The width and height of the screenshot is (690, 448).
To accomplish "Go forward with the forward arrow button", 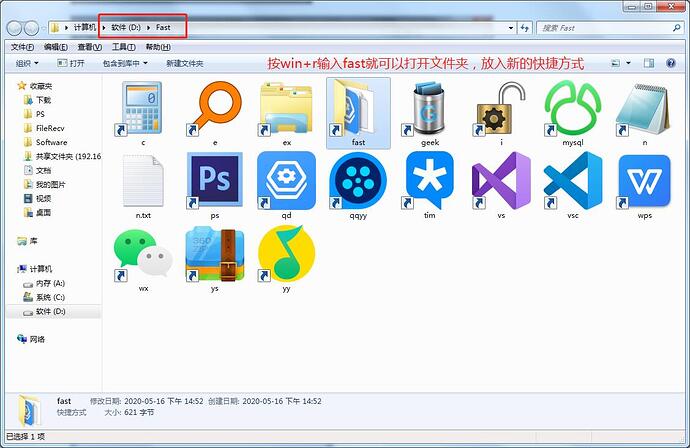I will (31, 28).
